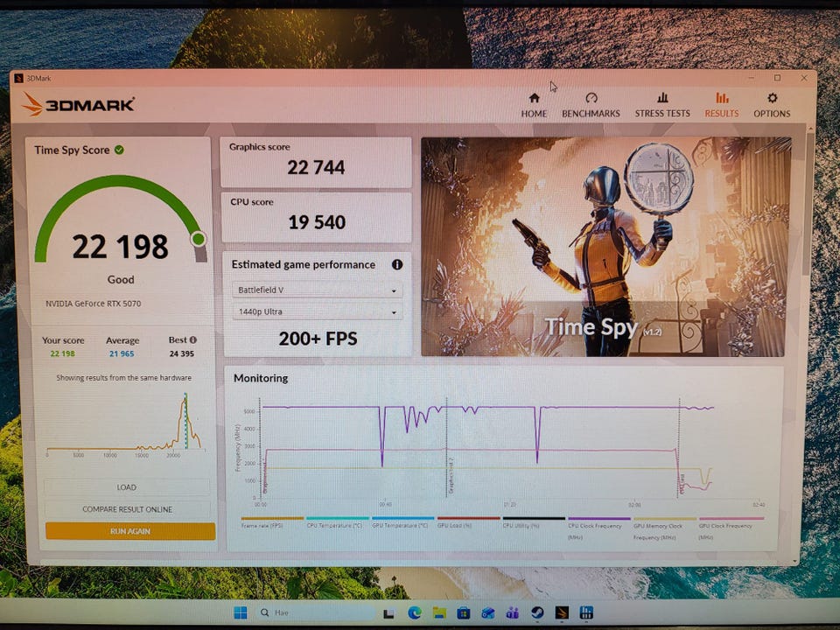840x630 pixels.
Task: Click the Time Spy benchmark image
Action: pyautogui.click(x=605, y=247)
